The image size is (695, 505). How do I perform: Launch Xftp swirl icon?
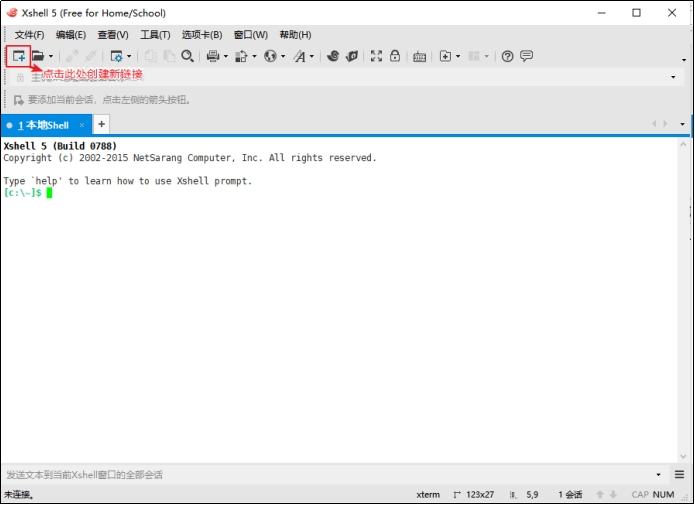[x=333, y=56]
